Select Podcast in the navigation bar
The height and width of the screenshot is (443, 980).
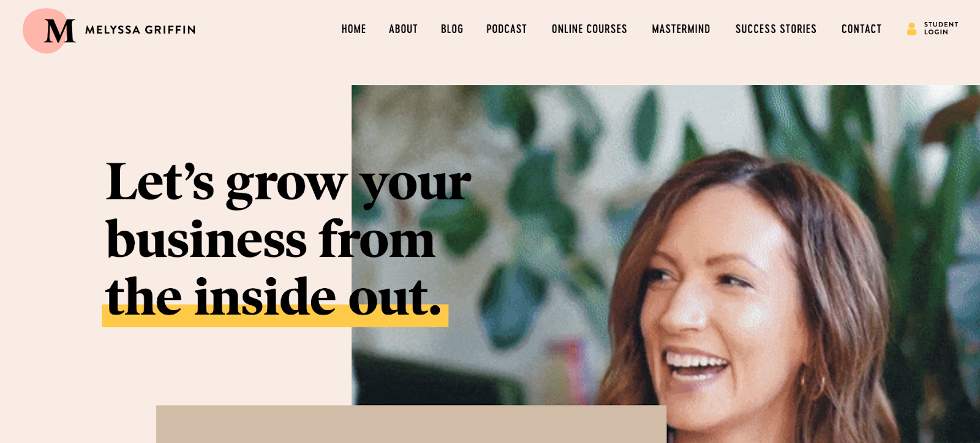(x=507, y=29)
